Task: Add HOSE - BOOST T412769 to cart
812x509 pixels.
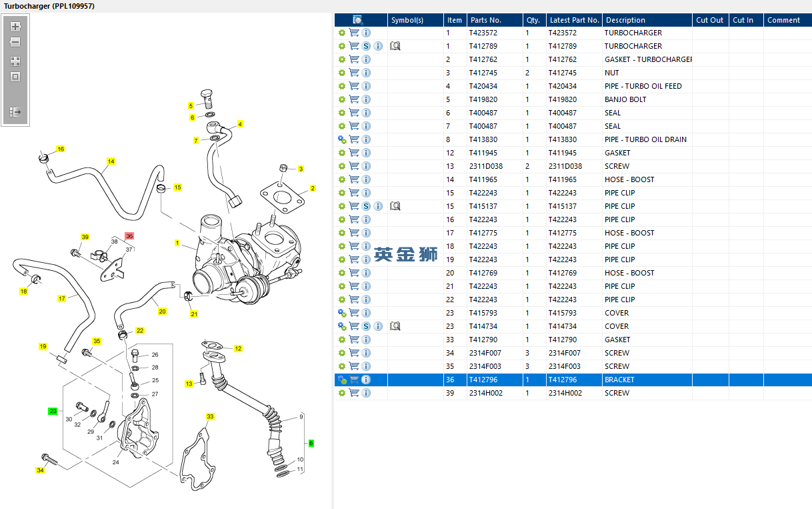Action: [354, 273]
